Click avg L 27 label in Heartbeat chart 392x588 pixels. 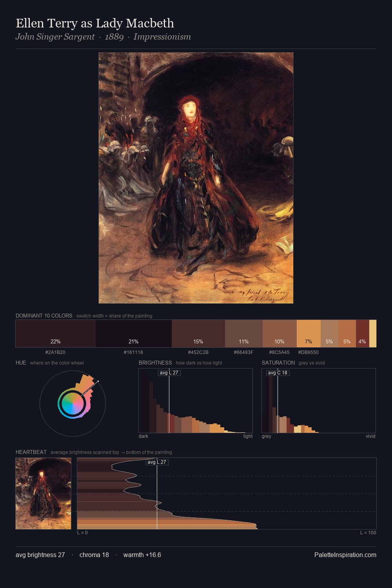(157, 462)
